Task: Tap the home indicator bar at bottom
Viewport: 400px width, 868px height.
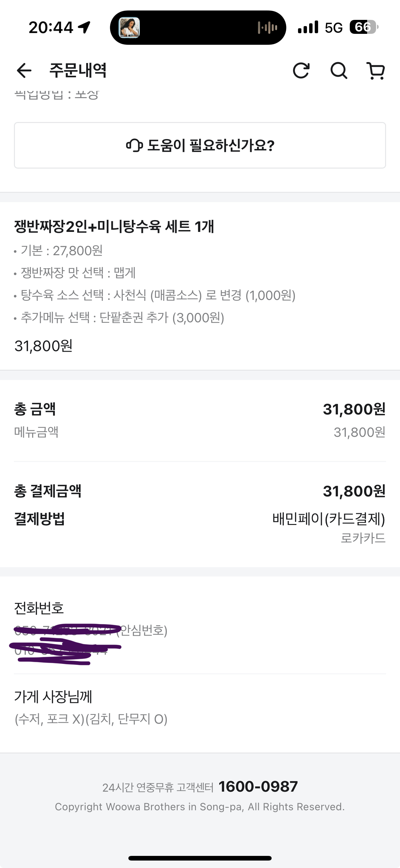Action: [200, 858]
